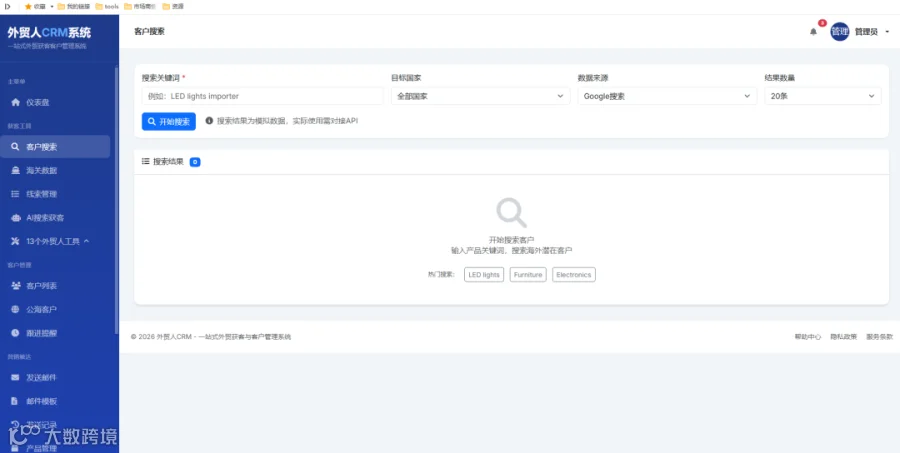Click the 外贸人CRM系统 logo title
Viewport: 900px width, 453px height.
pos(49,32)
